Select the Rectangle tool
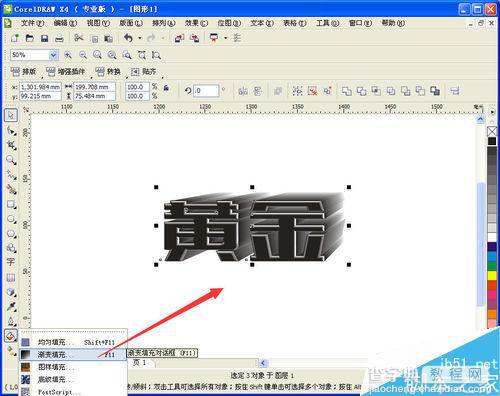Screen dimensions: 500x396 pos(11,204)
